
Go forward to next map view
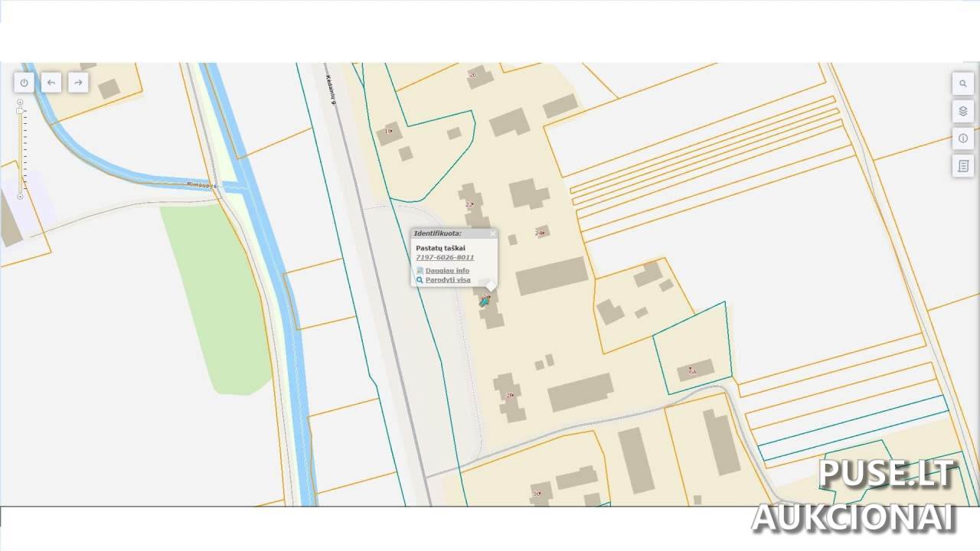point(78,83)
